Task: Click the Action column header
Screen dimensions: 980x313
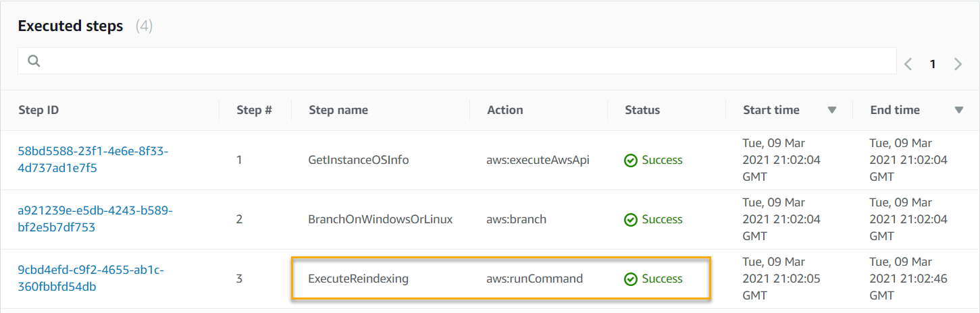Action: pyautogui.click(x=505, y=110)
